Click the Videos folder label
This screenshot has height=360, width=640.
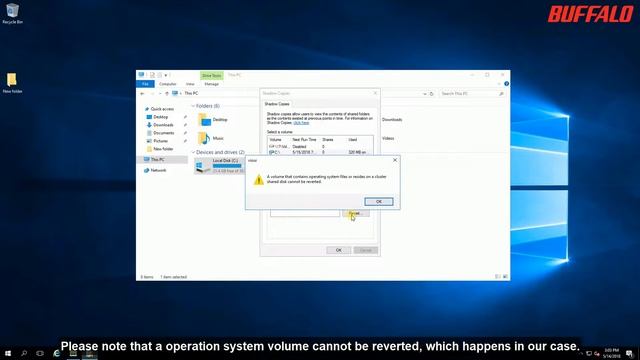[388, 138]
